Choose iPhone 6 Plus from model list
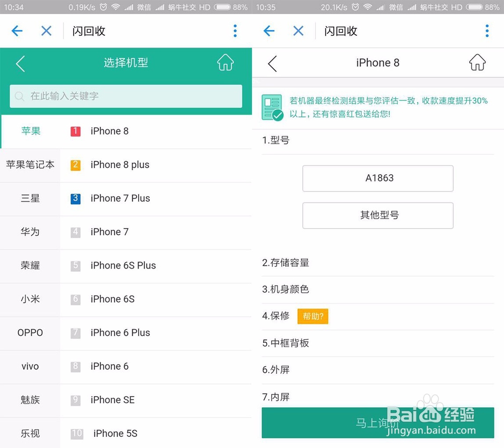Viewport: 504px width, 448px height. [156, 333]
